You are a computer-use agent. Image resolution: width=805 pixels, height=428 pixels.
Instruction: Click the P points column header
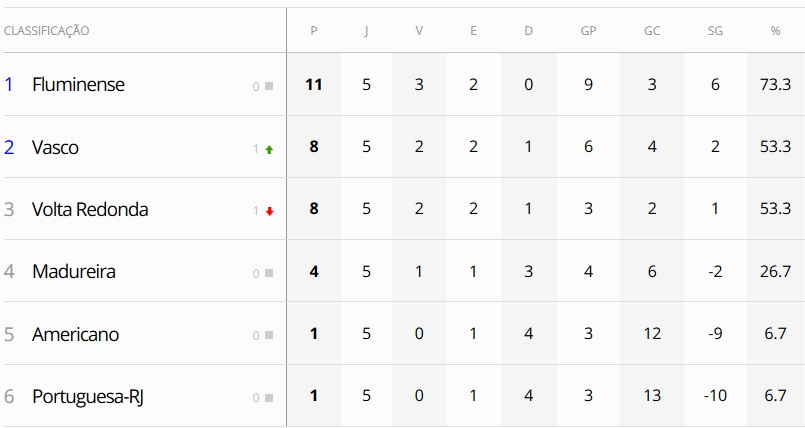pos(314,31)
